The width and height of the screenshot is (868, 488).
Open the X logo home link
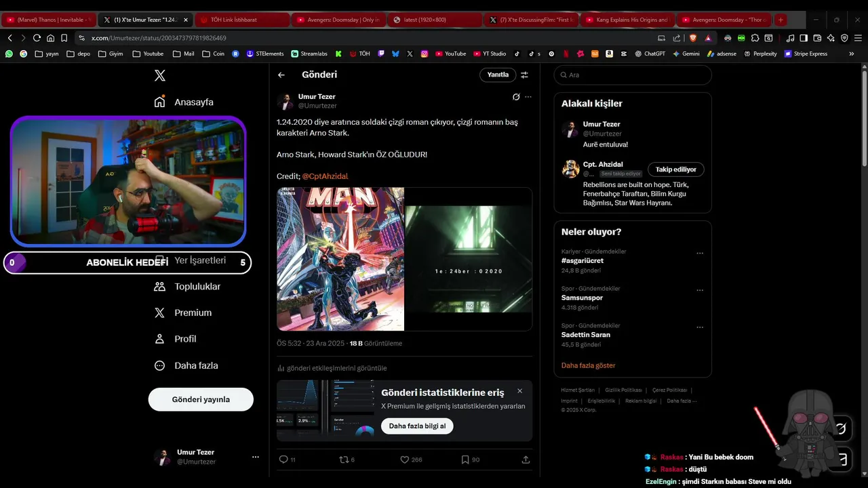(x=160, y=75)
